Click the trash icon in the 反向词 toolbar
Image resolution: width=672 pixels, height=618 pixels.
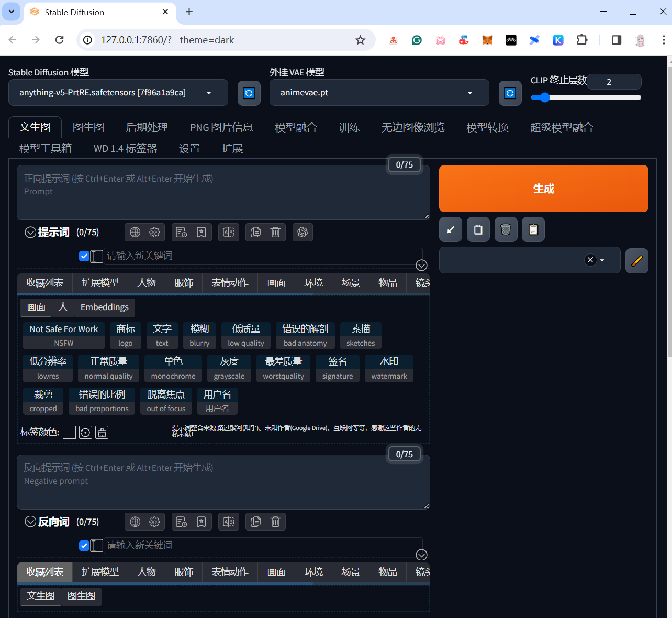[x=275, y=522]
